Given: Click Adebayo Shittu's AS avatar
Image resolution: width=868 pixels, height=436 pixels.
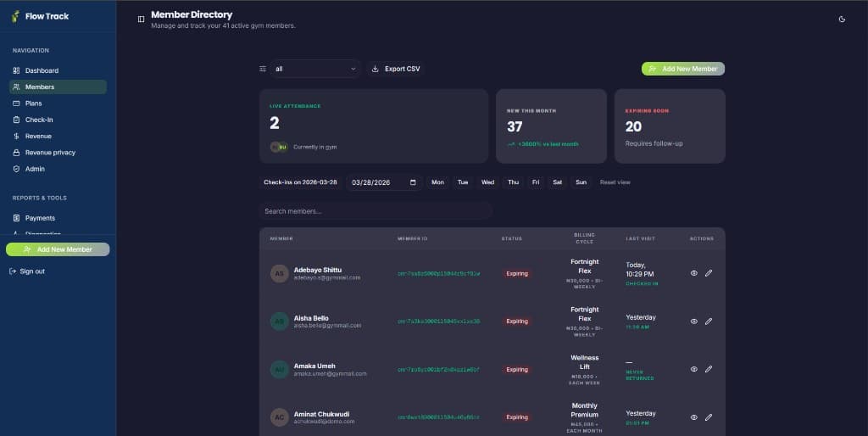Looking at the screenshot, I should click(x=280, y=273).
